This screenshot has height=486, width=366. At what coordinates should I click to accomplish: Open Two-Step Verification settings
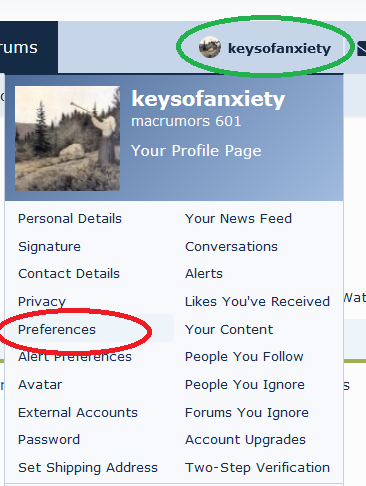(x=257, y=468)
